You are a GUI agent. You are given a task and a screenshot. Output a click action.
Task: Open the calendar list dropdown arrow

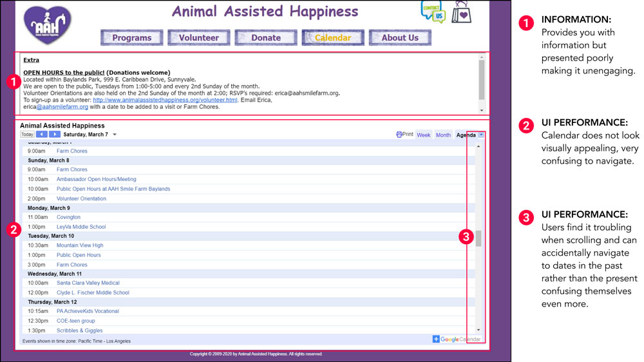coord(481,135)
